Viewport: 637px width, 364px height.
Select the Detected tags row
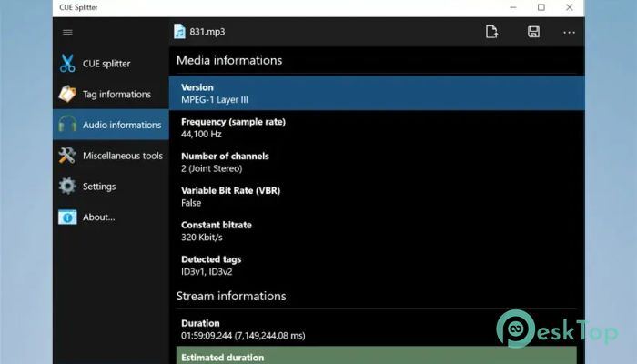click(377, 266)
